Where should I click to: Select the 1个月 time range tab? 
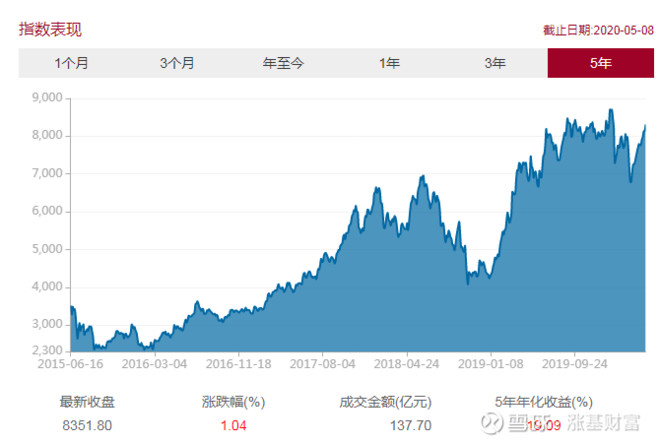pyautogui.click(x=72, y=63)
